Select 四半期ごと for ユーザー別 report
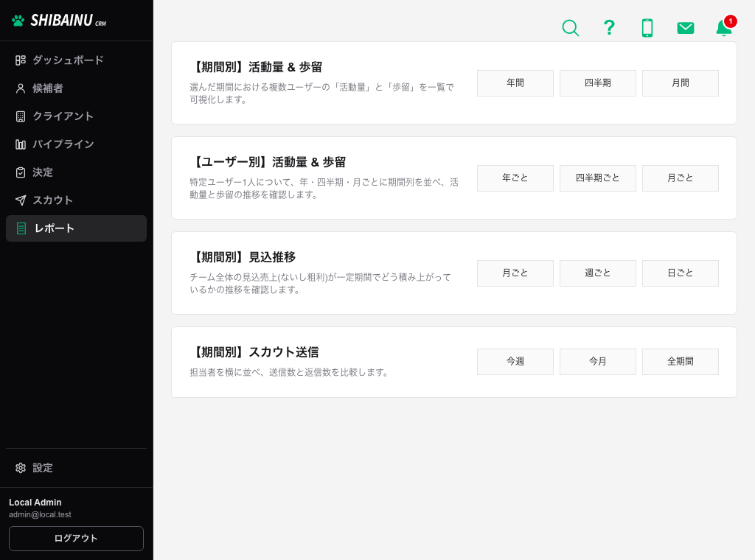Viewport: 755px width, 560px height. click(x=597, y=178)
